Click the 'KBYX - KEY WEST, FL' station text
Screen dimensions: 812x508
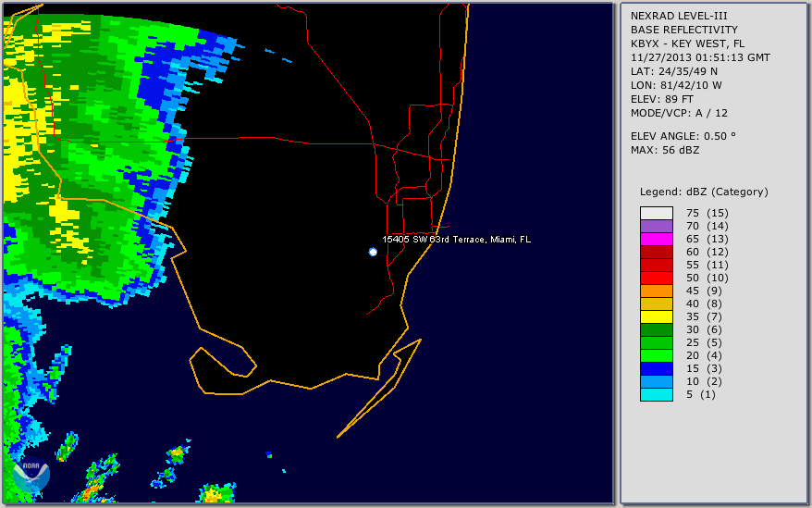(x=687, y=43)
